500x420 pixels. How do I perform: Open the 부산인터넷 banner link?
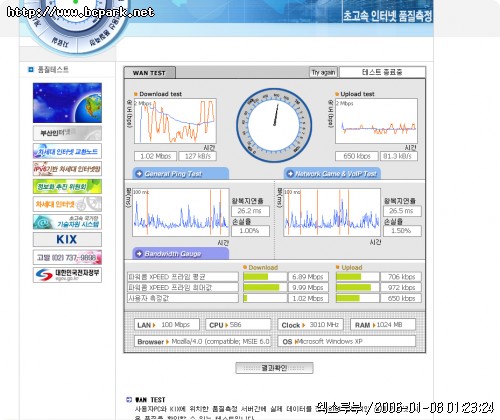[67, 133]
